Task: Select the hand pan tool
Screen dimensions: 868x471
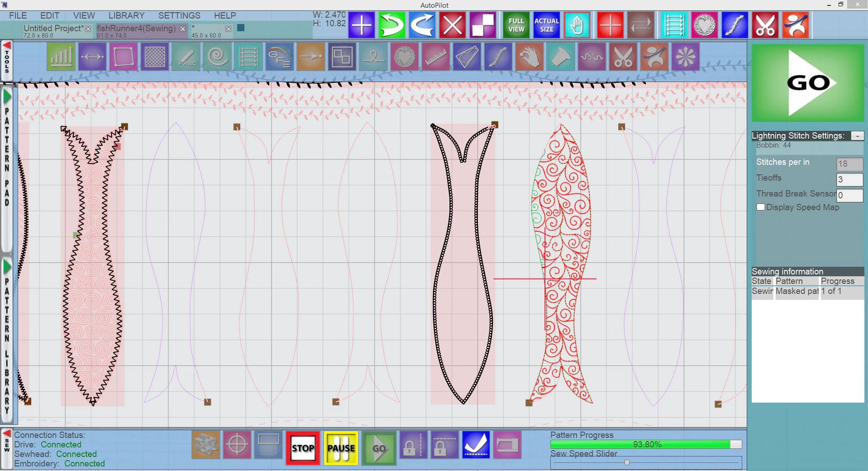Action: click(577, 25)
